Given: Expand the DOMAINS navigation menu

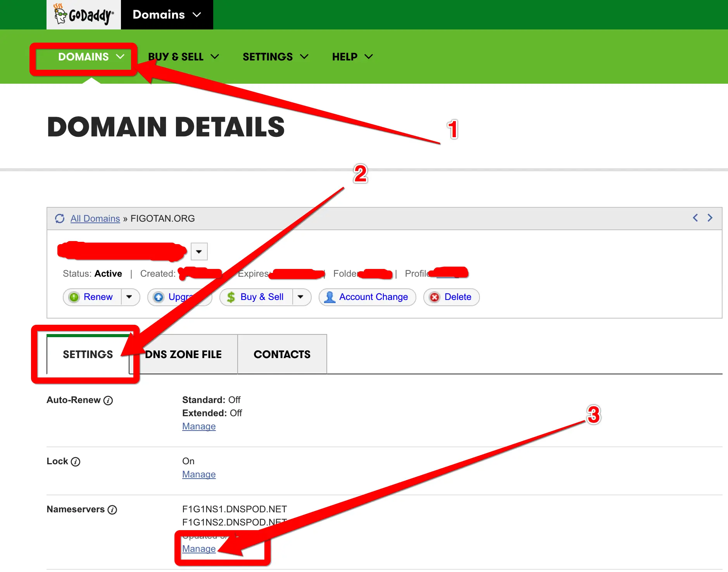Looking at the screenshot, I should 91,57.
